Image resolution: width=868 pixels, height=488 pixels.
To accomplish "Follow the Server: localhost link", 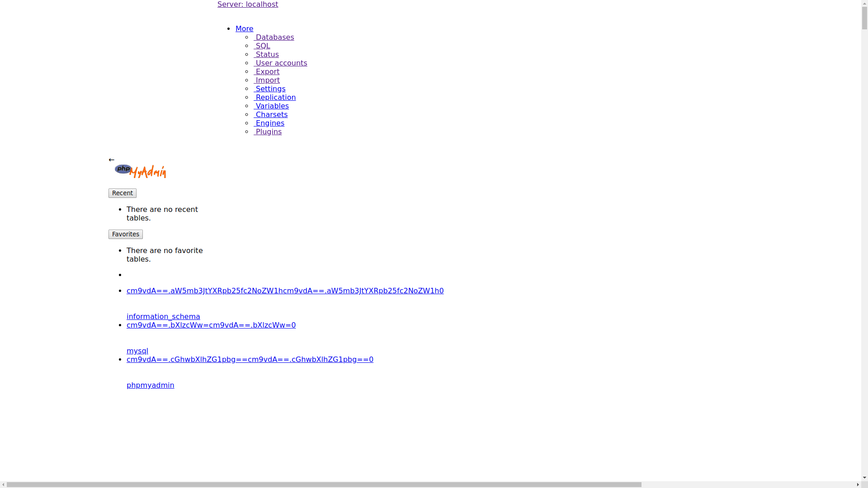I will pyautogui.click(x=248, y=4).
